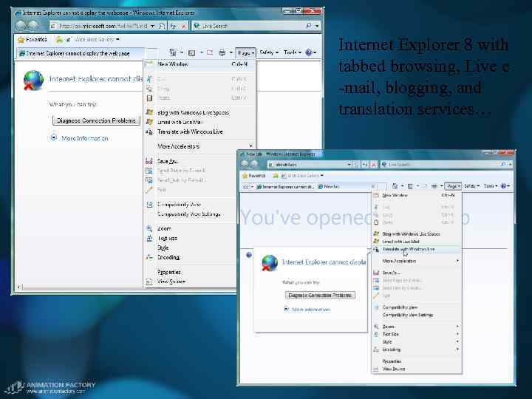Screen dimensions: 532x399
Task: Choose Translate with Windows Live in large window menu
Action: [x=200, y=132]
